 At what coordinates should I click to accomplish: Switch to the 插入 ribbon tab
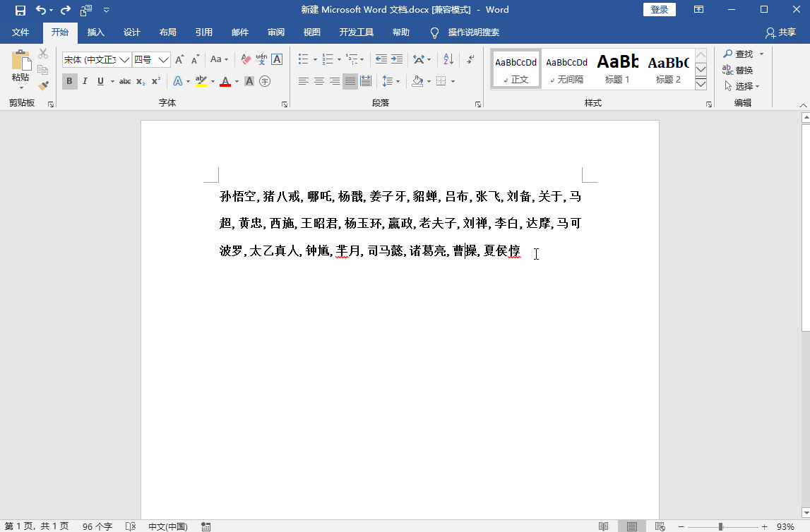click(x=95, y=32)
